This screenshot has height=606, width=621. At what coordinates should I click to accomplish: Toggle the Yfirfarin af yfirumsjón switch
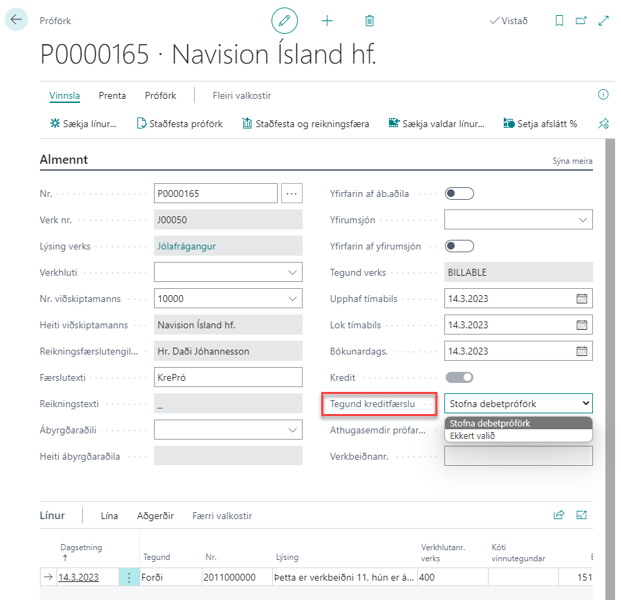459,246
